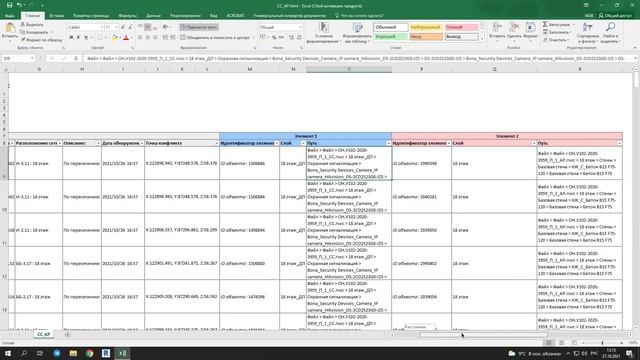Open text orientation options

pyautogui.click(x=166, y=27)
